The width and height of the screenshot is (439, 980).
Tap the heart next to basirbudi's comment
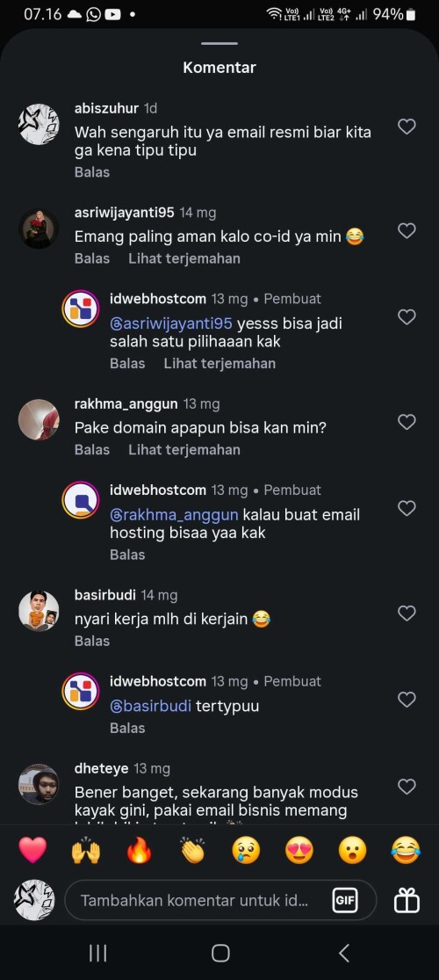click(407, 613)
